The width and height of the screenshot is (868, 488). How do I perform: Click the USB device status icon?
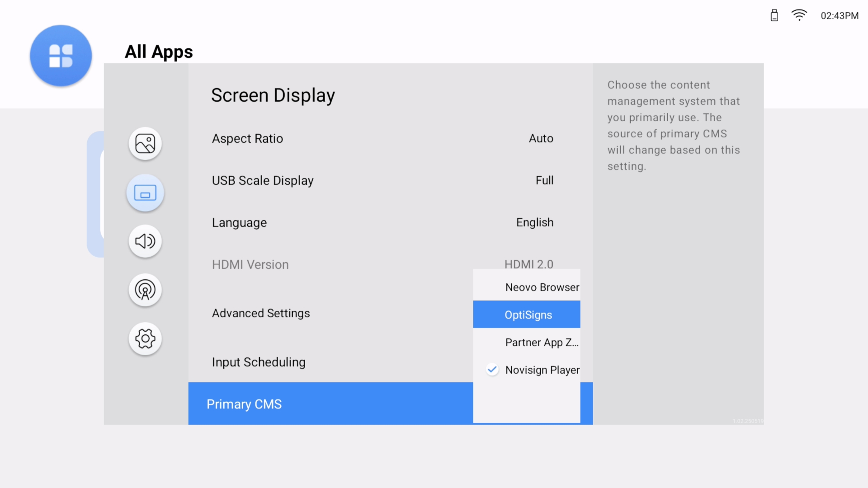tap(774, 15)
